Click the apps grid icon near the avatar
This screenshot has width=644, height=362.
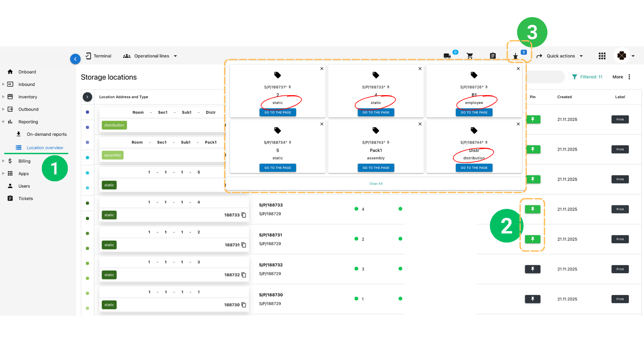(x=602, y=56)
